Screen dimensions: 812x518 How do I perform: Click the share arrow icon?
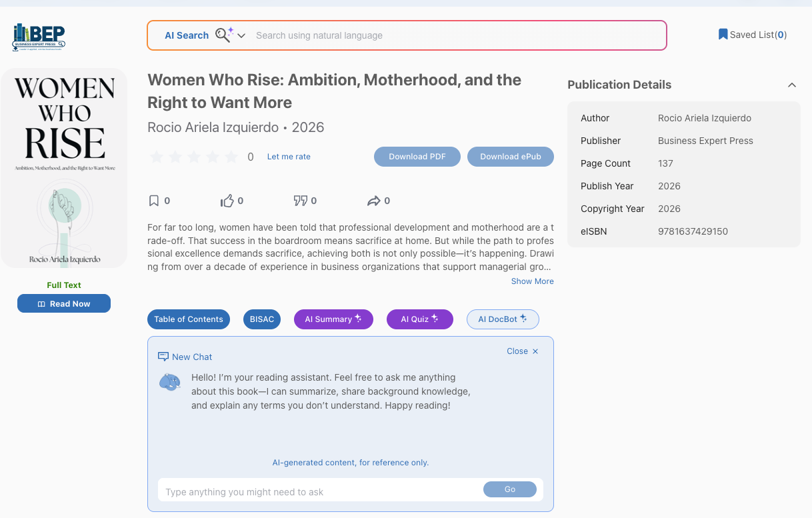tap(373, 201)
